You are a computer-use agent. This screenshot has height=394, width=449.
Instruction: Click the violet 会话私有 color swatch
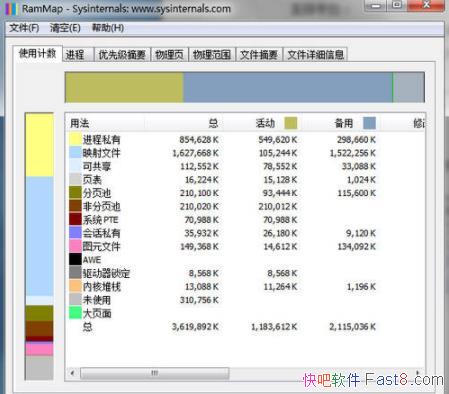[75, 232]
